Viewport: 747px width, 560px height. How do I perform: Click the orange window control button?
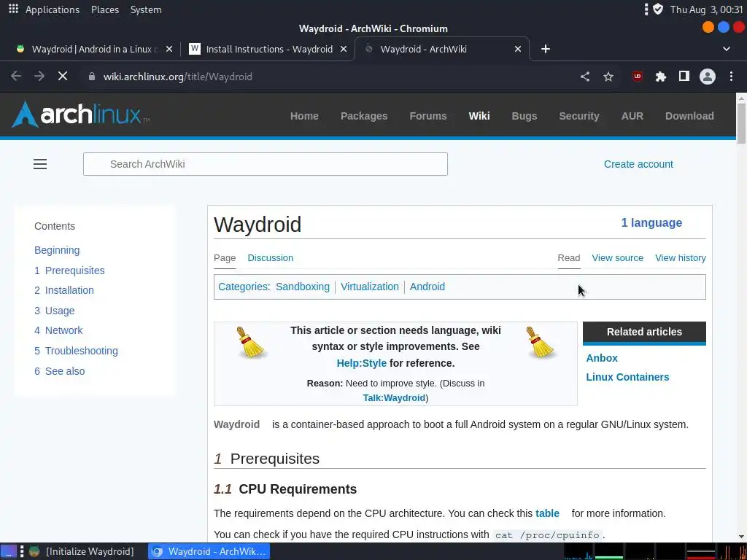(x=708, y=27)
